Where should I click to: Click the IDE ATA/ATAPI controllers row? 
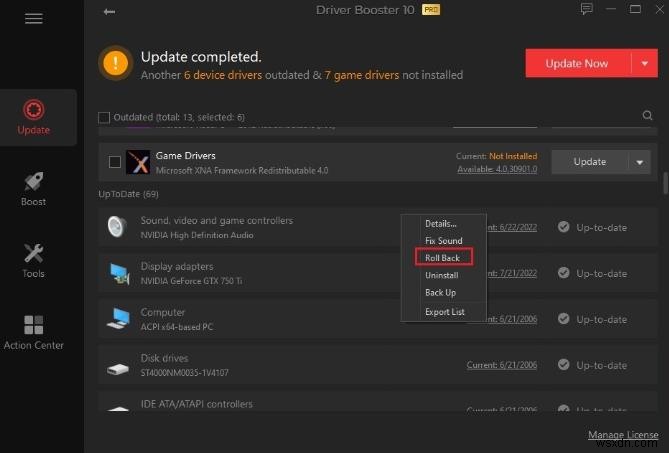[377, 402]
